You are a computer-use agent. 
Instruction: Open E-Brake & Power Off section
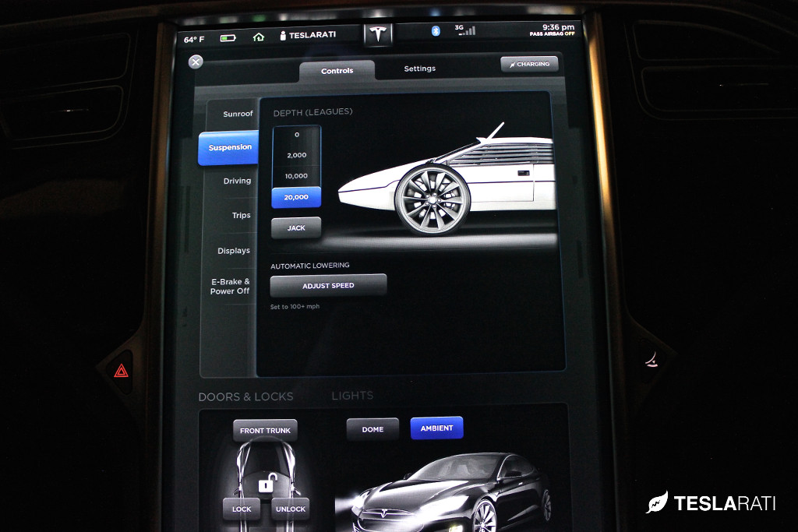231,287
